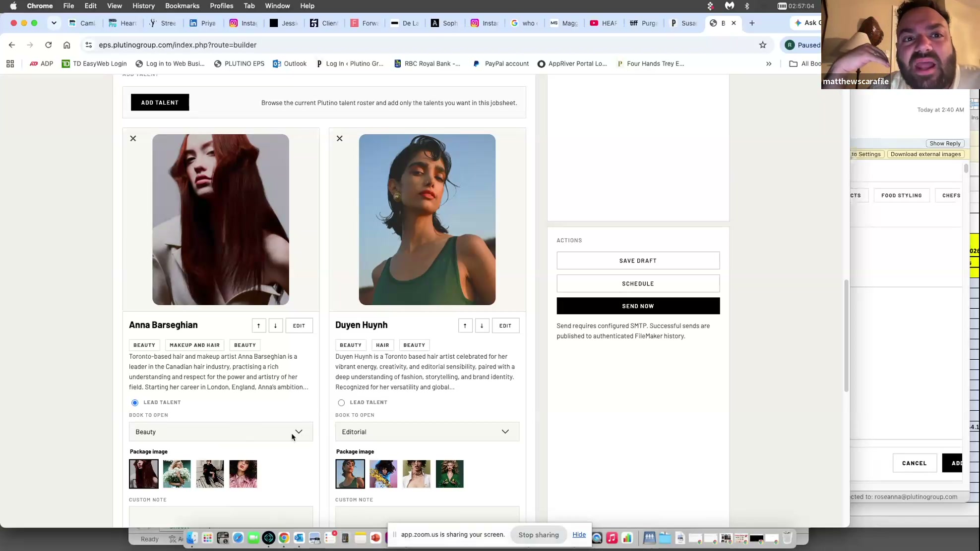Screen dimensions: 980x551
Task: Remove Duyen Huynh card with X icon
Action: point(339,138)
